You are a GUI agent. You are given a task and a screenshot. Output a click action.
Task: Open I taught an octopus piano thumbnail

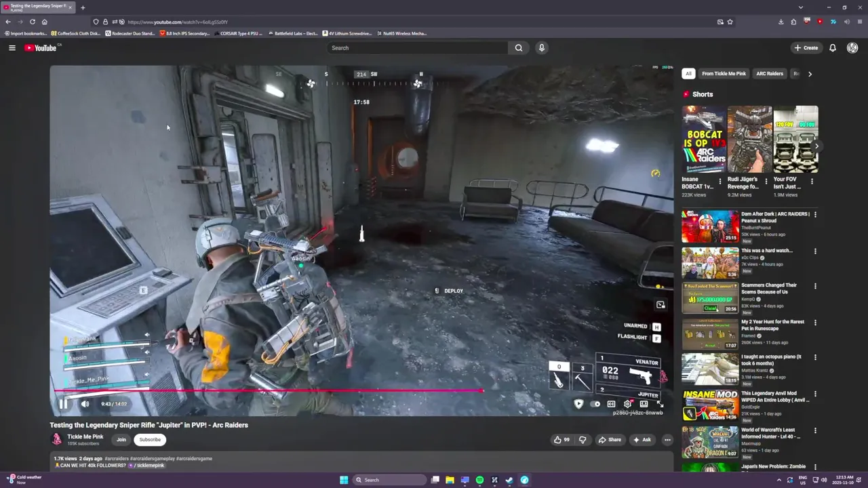(x=710, y=369)
